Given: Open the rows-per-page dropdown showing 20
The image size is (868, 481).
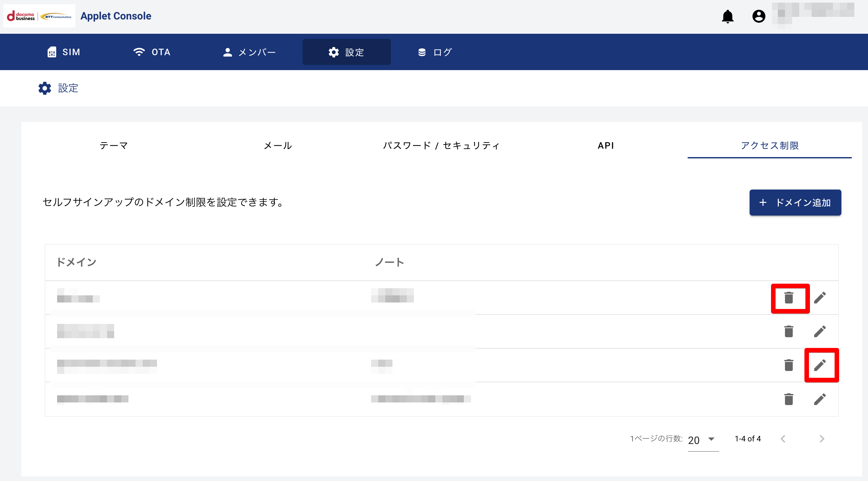Looking at the screenshot, I should 703,440.
